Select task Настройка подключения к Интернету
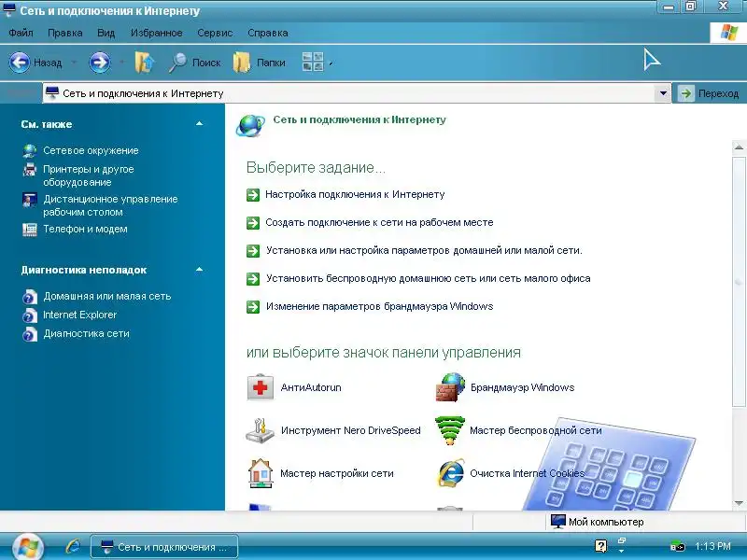 point(355,194)
